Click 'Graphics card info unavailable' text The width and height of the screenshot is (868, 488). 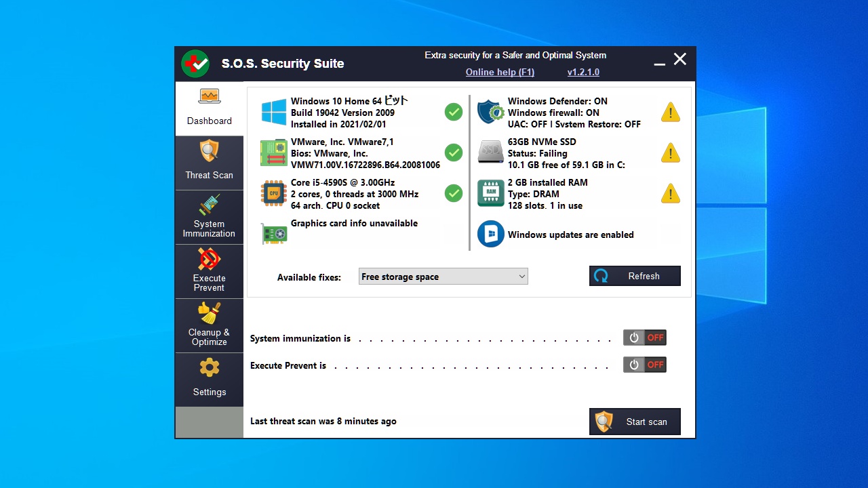[354, 223]
